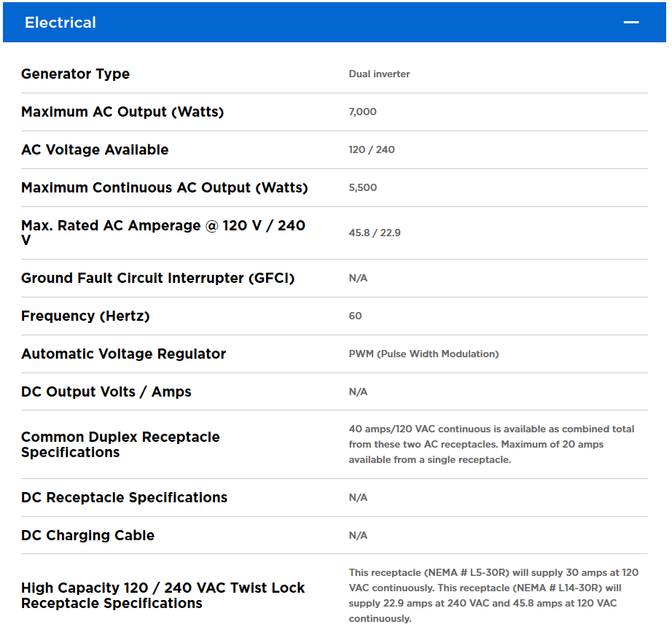
Task: Click the Electrical section header title
Action: tap(60, 23)
